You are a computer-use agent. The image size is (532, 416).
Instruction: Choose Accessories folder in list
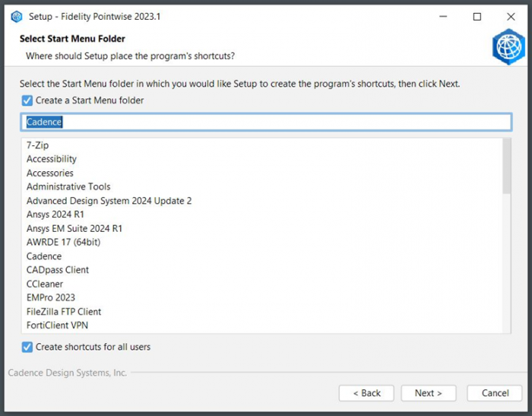pos(50,173)
